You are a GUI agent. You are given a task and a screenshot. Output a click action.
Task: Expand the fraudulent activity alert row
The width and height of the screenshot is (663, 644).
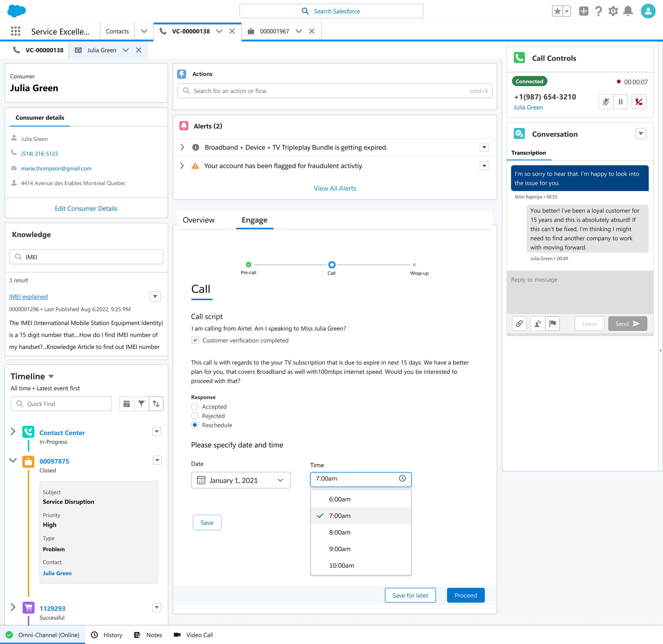182,166
